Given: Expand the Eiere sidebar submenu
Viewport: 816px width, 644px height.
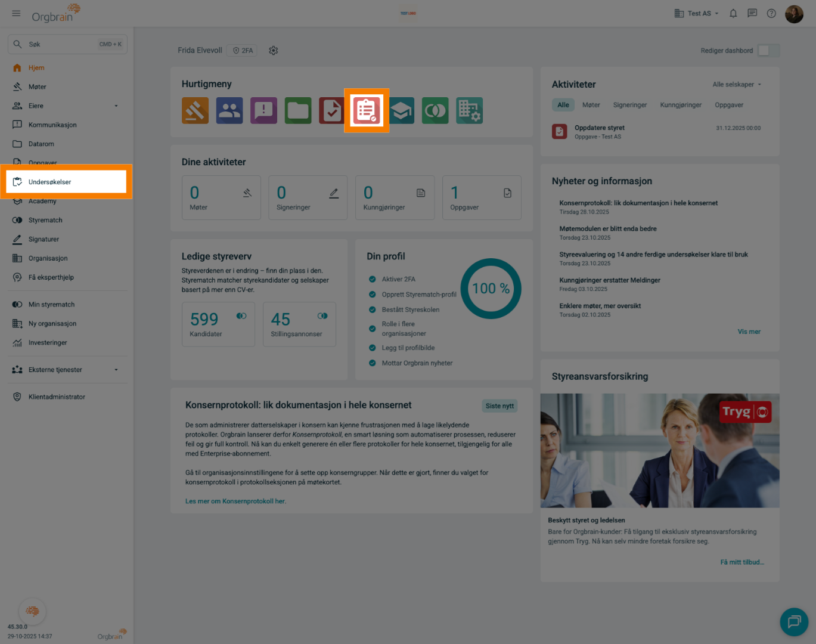Looking at the screenshot, I should (x=116, y=106).
